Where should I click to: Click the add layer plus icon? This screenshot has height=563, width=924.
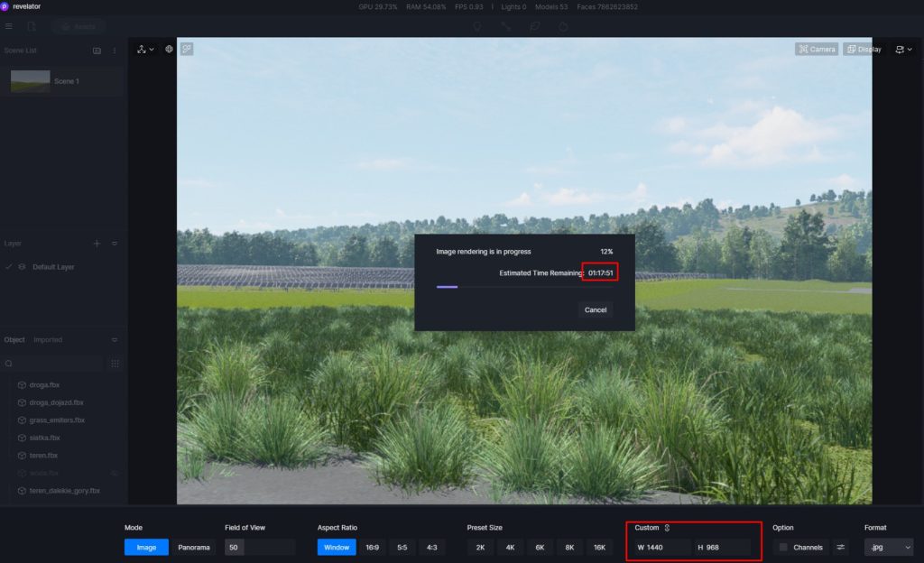97,244
